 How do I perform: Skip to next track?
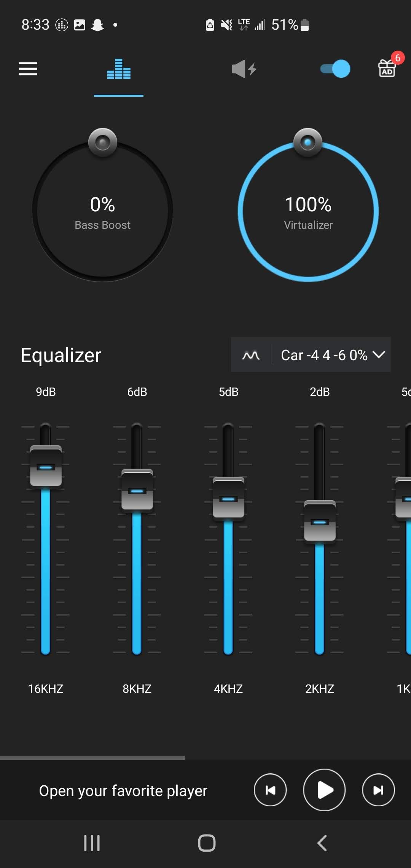[x=378, y=790]
